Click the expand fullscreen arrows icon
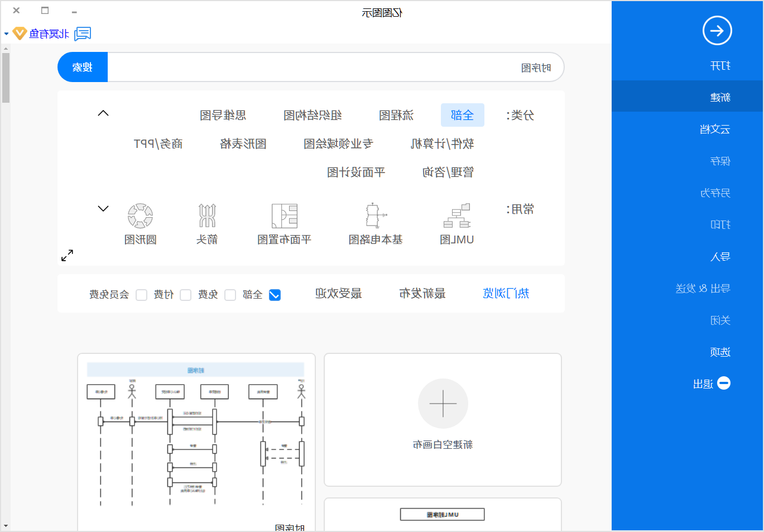Image resolution: width=764 pixels, height=532 pixels. [67, 255]
